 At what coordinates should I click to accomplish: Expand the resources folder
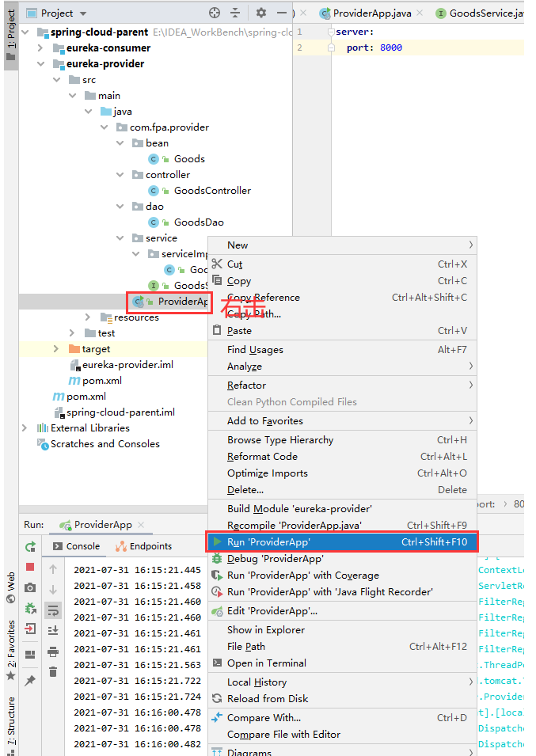(x=88, y=317)
